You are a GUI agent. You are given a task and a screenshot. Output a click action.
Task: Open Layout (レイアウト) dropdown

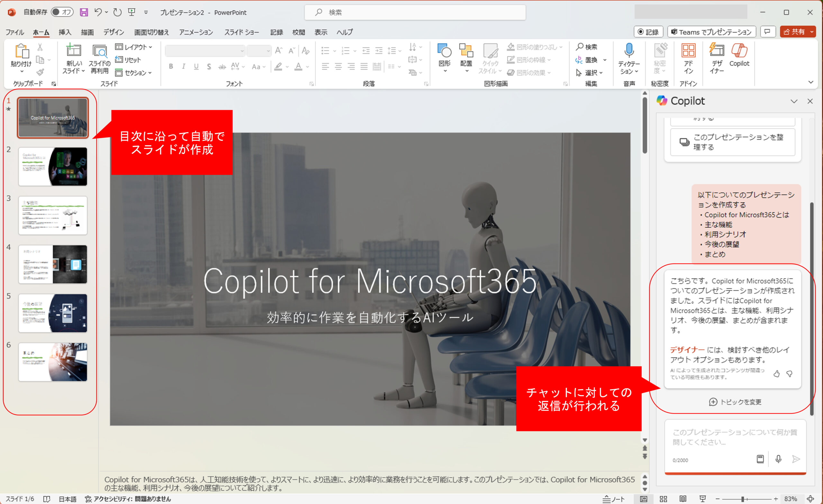click(x=134, y=47)
